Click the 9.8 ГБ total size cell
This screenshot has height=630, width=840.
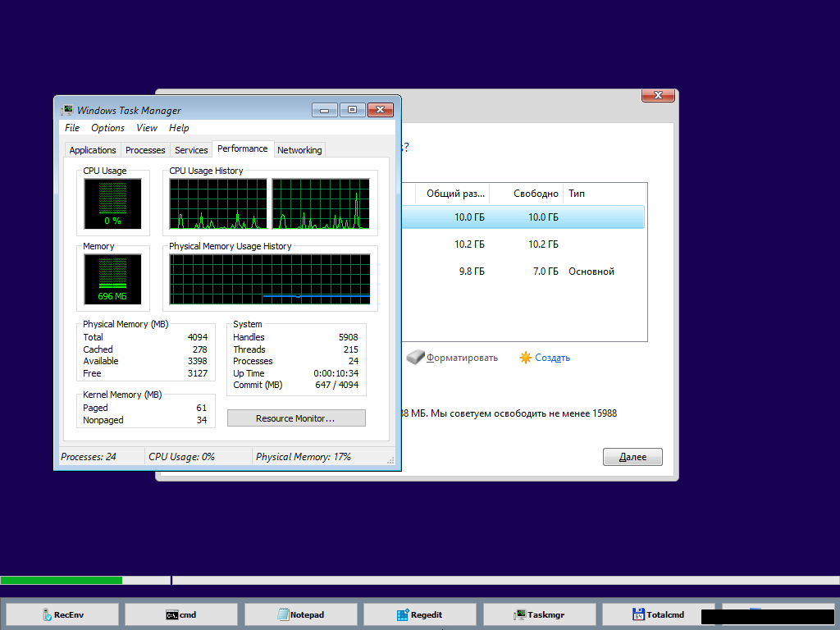[x=472, y=272]
